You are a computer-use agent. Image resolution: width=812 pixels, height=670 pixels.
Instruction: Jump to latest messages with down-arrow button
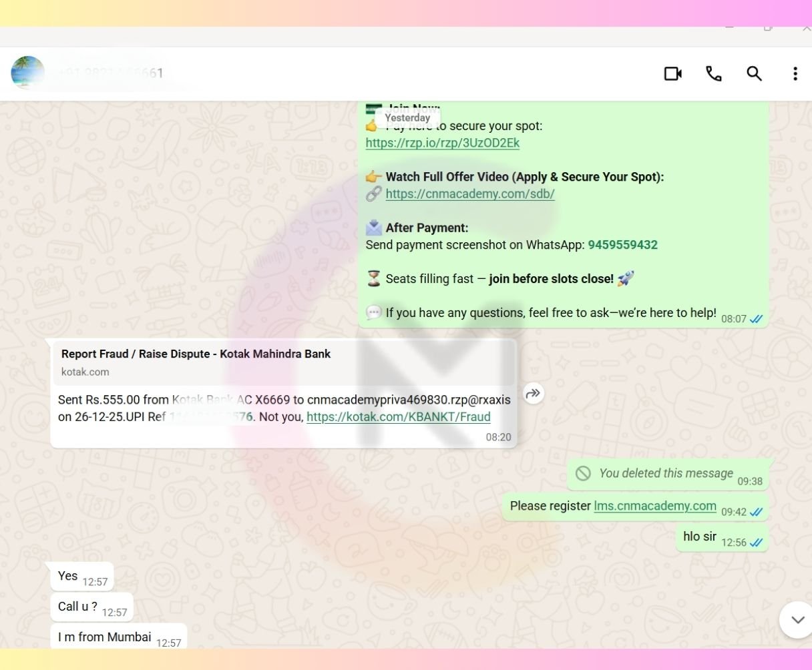[797, 619]
